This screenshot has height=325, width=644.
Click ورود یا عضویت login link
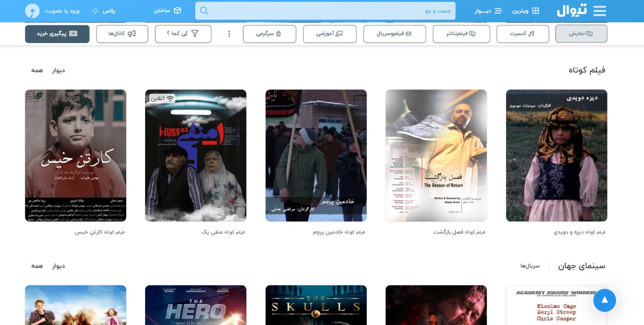coord(62,11)
